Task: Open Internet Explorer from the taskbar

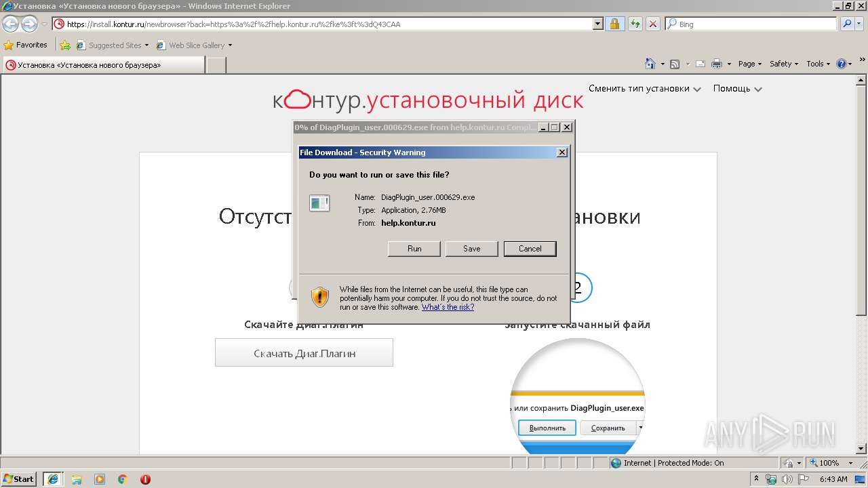Action: [x=53, y=479]
